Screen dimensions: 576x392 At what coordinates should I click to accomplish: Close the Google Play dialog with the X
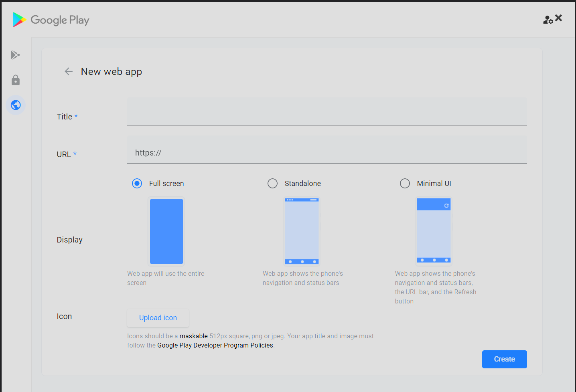[x=559, y=18]
